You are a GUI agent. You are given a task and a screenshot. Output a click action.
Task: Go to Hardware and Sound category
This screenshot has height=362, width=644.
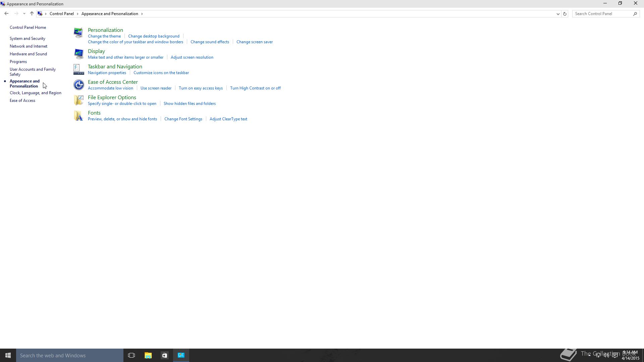(x=28, y=54)
